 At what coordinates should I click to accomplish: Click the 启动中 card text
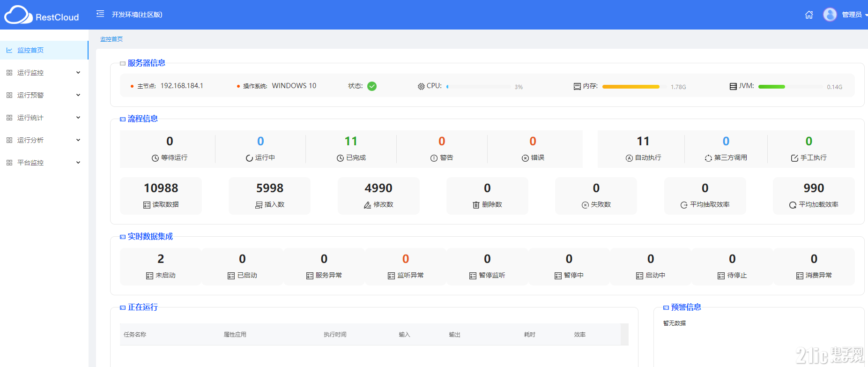click(x=655, y=275)
